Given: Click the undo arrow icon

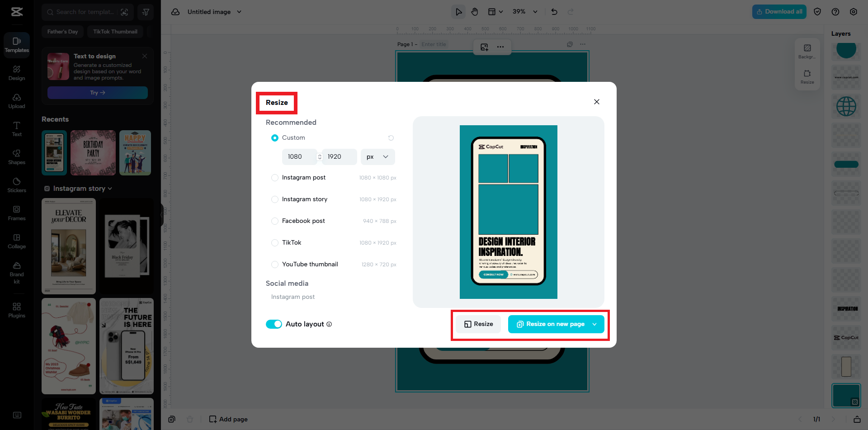Looking at the screenshot, I should tap(554, 12).
